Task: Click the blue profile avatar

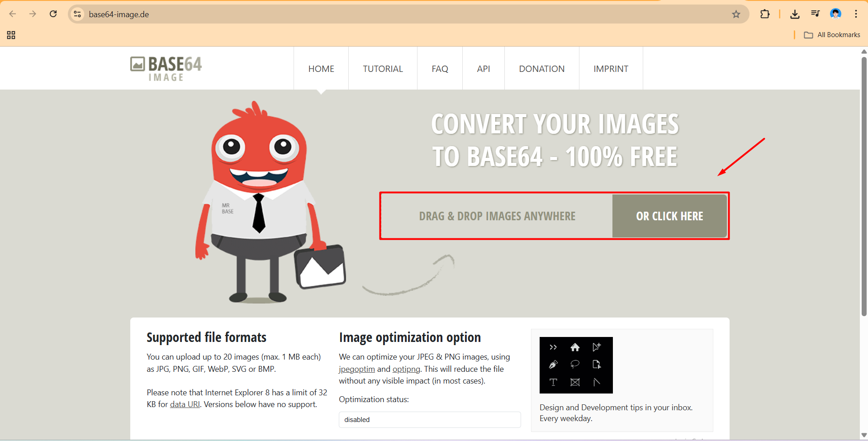Action: coord(835,14)
